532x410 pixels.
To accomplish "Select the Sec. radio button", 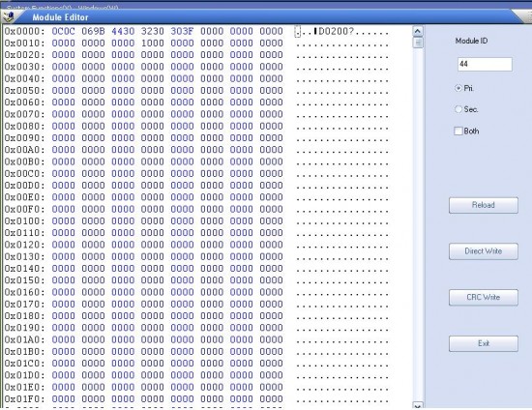I will tap(458, 109).
